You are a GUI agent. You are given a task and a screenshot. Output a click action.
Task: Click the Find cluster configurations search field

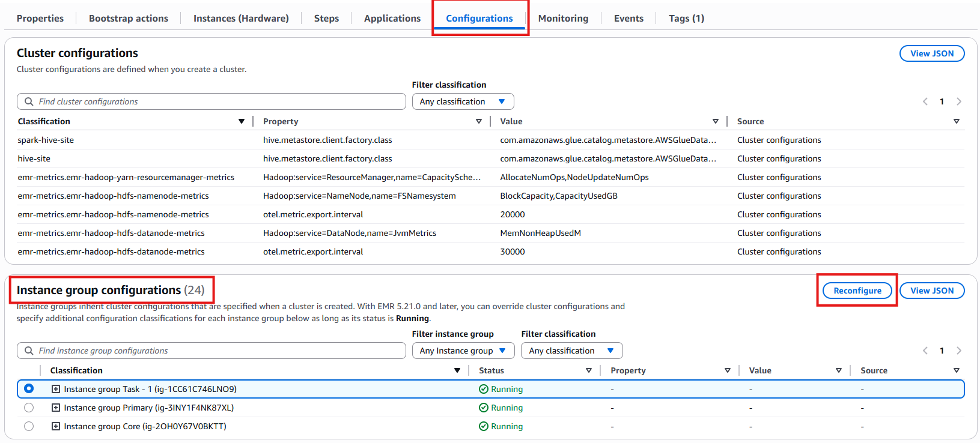pos(212,101)
